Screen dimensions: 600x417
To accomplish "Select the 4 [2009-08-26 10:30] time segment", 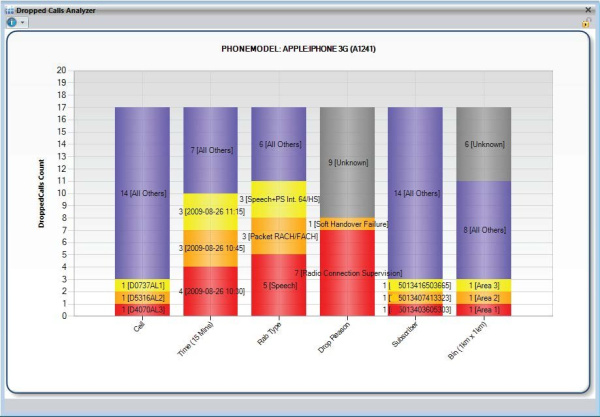I will [210, 291].
